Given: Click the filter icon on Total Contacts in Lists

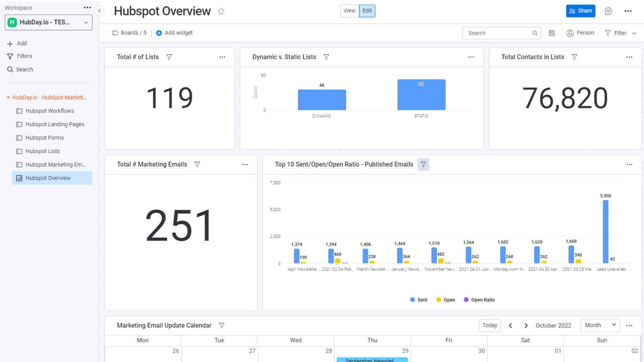Looking at the screenshot, I should tap(575, 57).
